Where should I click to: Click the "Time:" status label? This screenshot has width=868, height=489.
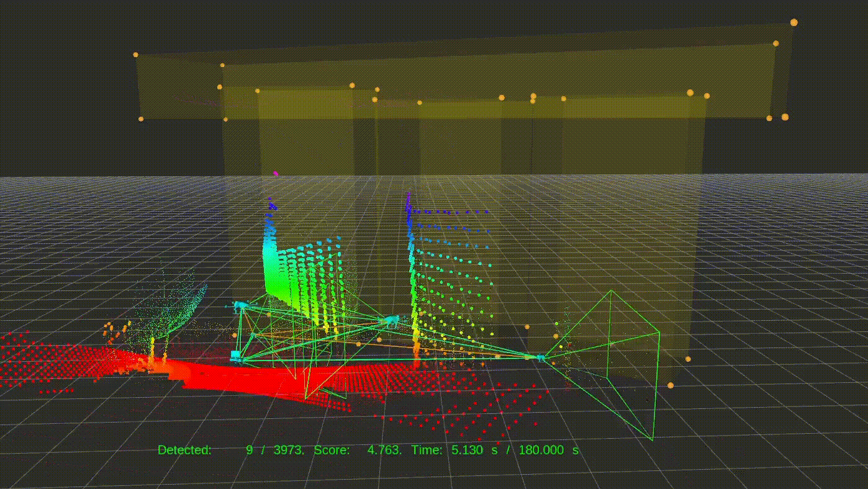427,450
